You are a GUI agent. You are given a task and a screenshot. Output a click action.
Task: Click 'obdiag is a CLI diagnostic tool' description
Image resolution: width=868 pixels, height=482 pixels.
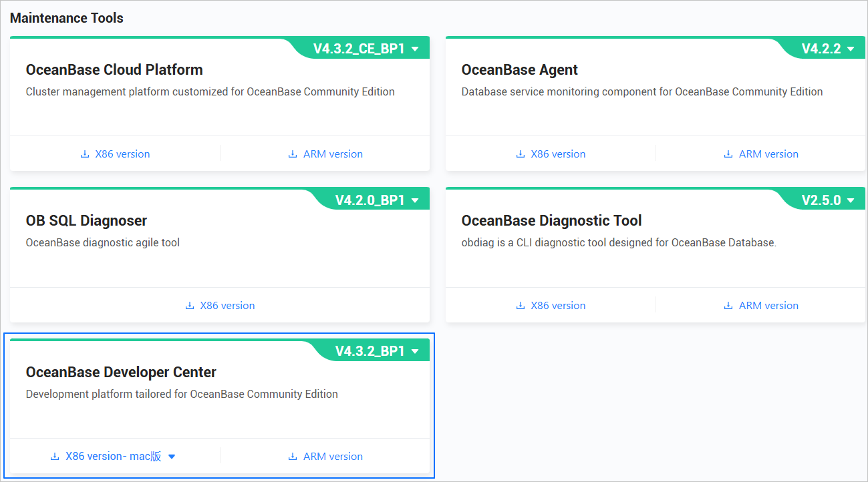click(619, 243)
